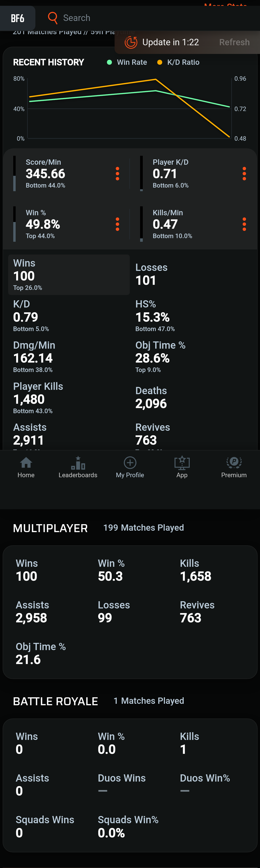Tap the update timer clock icon
The width and height of the screenshot is (260, 868).
click(x=131, y=42)
